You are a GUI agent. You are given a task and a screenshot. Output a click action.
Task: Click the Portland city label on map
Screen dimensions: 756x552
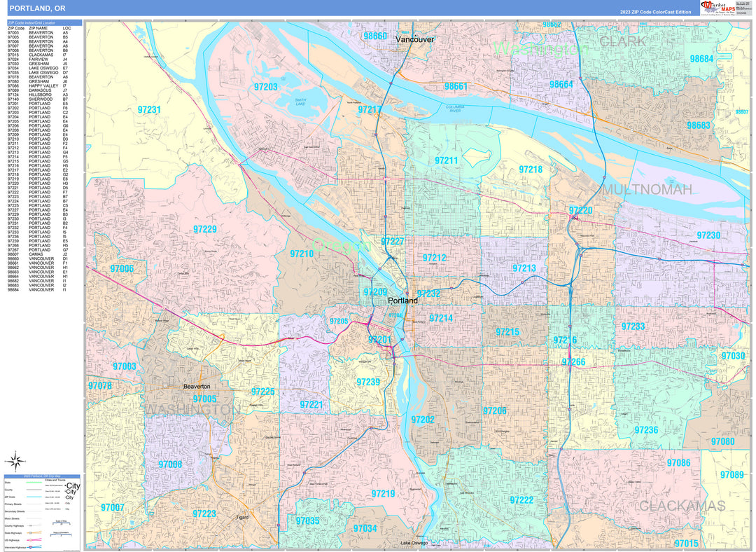402,301
